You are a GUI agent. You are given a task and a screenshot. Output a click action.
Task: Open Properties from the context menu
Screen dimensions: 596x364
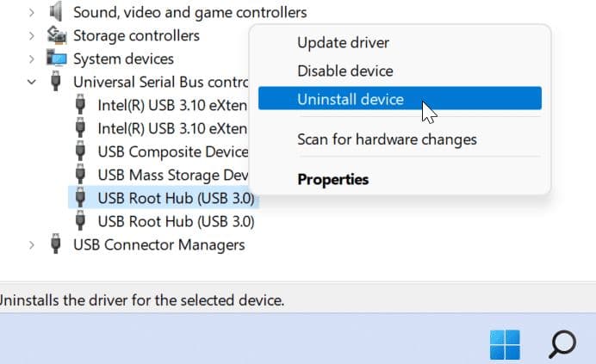(x=332, y=180)
